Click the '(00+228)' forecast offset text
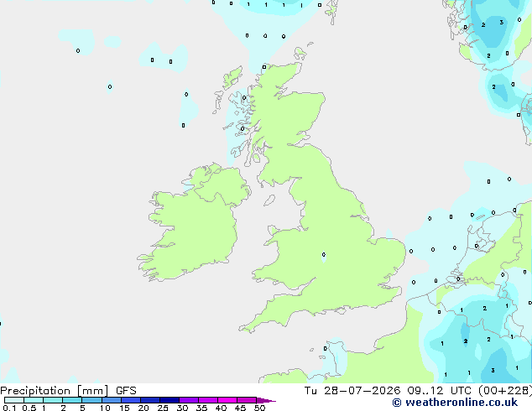Screen dimensions: 532x411 pos(504,391)
